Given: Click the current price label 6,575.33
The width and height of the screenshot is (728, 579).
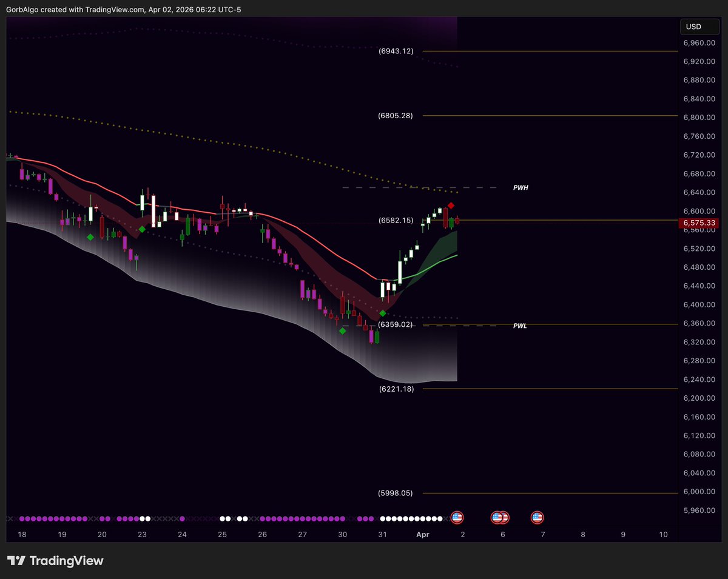Looking at the screenshot, I should tap(699, 223).
